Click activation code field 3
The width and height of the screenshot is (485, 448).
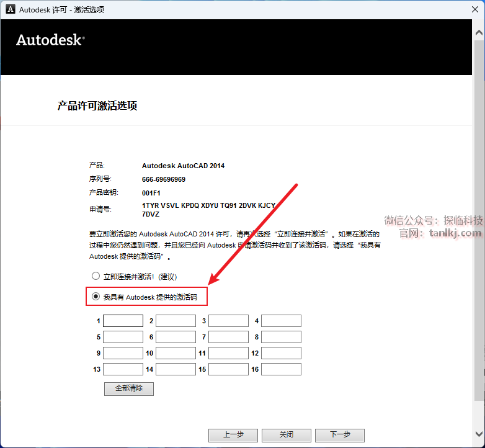(229, 321)
